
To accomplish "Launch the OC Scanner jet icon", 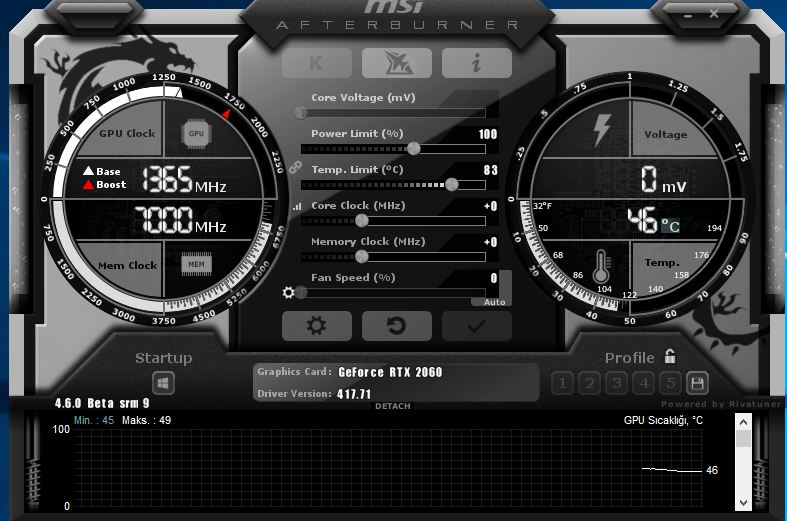I will (397, 63).
